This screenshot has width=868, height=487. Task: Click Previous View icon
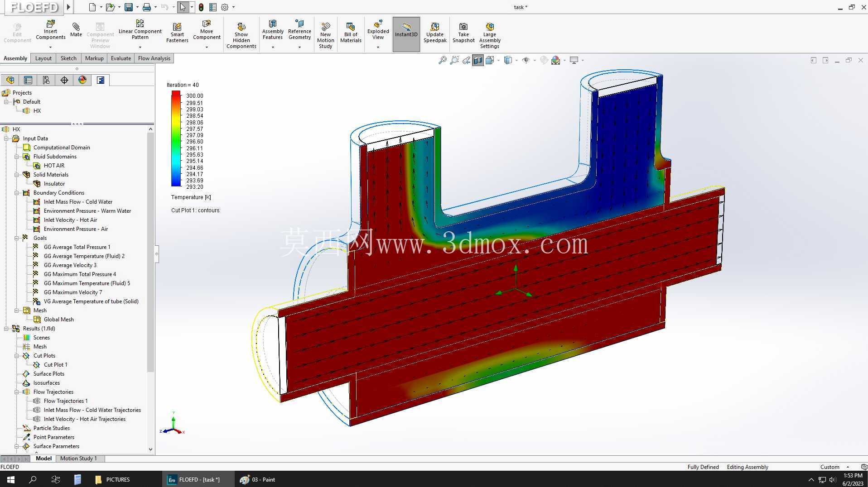click(x=466, y=60)
